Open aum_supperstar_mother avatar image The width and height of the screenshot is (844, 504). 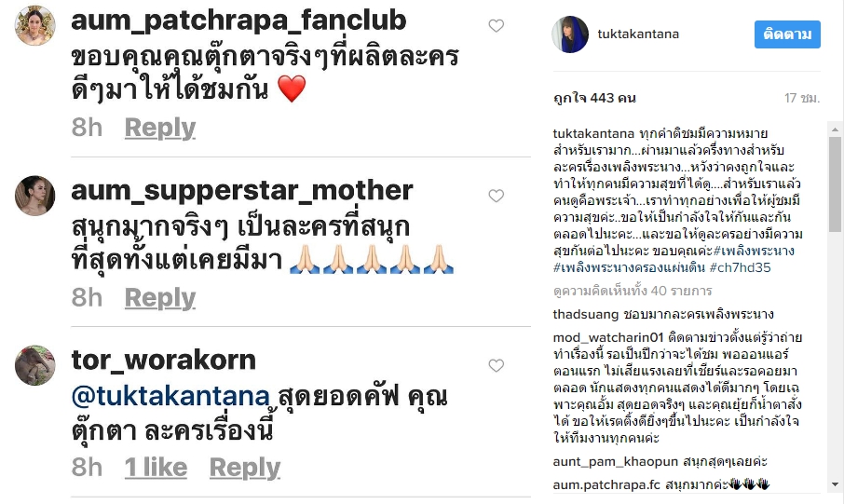point(35,196)
